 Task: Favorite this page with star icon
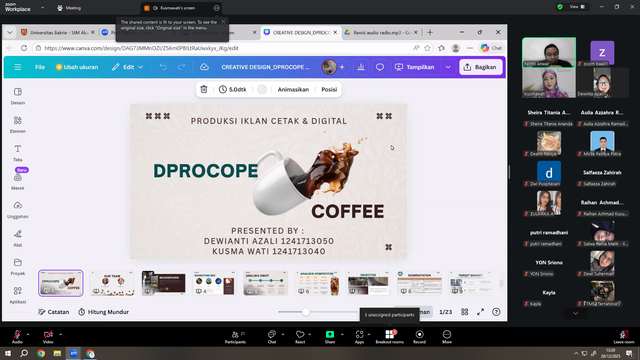click(427, 48)
